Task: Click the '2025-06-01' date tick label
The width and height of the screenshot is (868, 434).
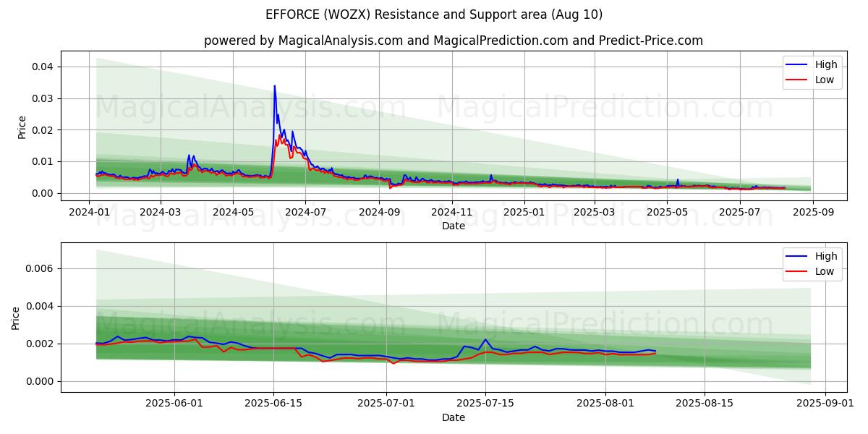Action: [174, 403]
